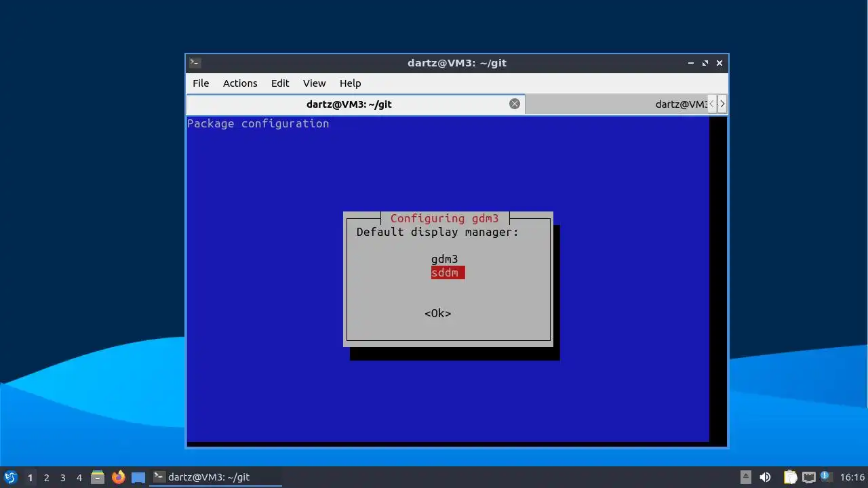868x488 pixels.
Task: Switch to workspace 2
Action: [47, 477]
